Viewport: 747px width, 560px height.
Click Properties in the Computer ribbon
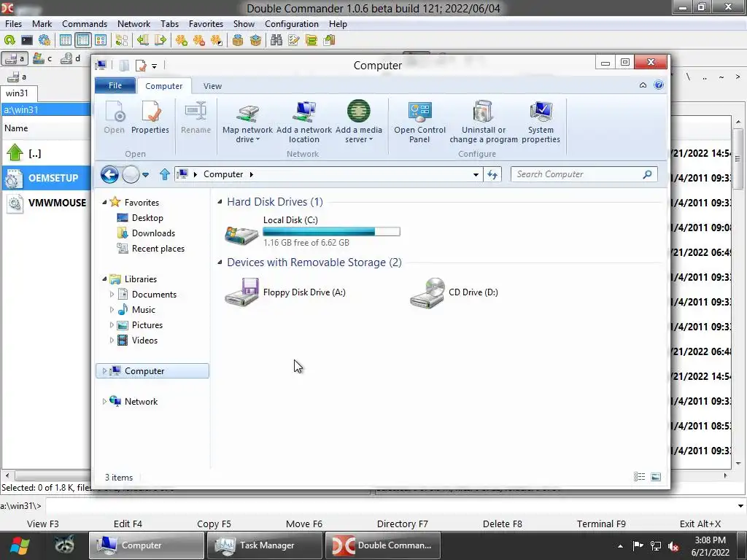pyautogui.click(x=150, y=117)
